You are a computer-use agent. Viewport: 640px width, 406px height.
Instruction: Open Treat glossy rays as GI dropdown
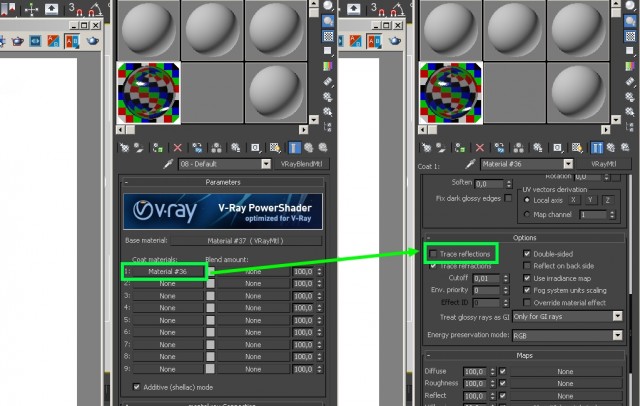tap(617, 316)
